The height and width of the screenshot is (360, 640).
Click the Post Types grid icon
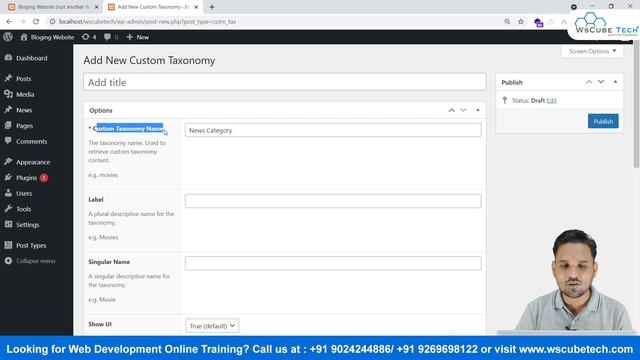[8, 245]
